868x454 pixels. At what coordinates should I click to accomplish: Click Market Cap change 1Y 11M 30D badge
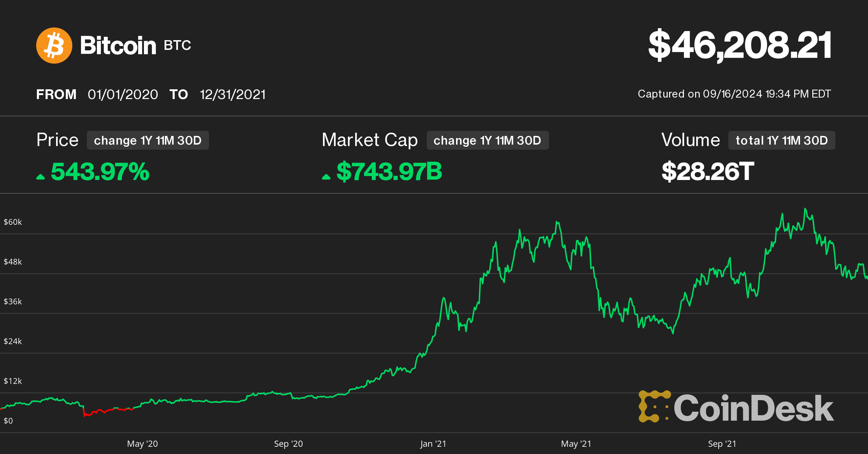pos(488,140)
